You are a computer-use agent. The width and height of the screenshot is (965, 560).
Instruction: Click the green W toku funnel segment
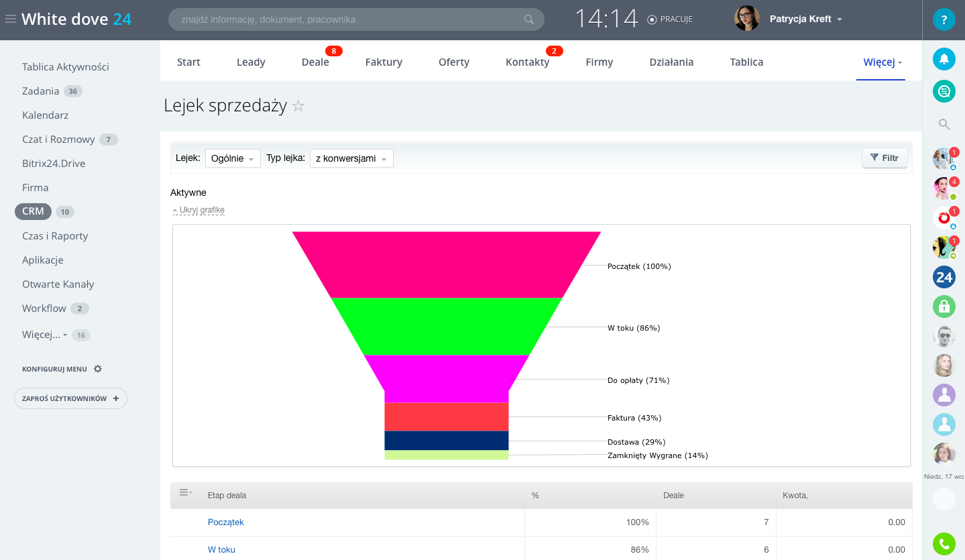[446, 327]
